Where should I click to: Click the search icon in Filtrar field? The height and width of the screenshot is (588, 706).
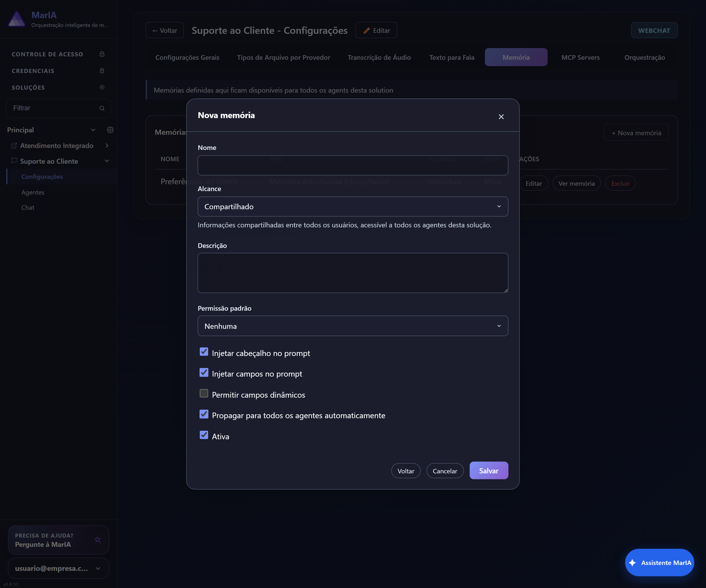tap(102, 108)
